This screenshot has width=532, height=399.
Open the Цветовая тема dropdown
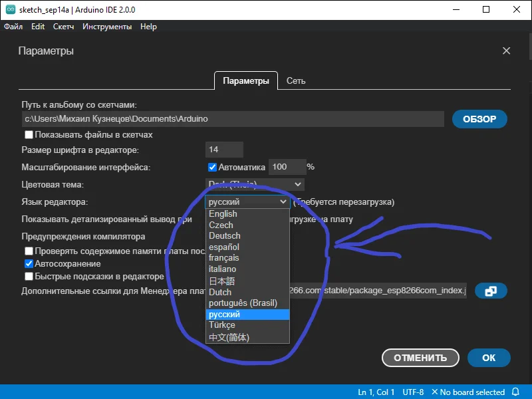256,184
